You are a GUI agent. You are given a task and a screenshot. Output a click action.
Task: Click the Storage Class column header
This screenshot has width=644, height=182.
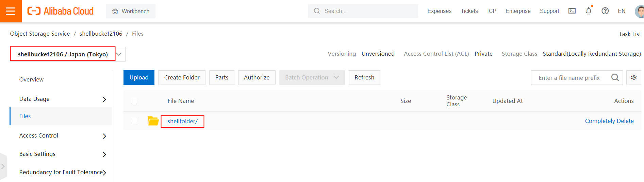pyautogui.click(x=457, y=101)
